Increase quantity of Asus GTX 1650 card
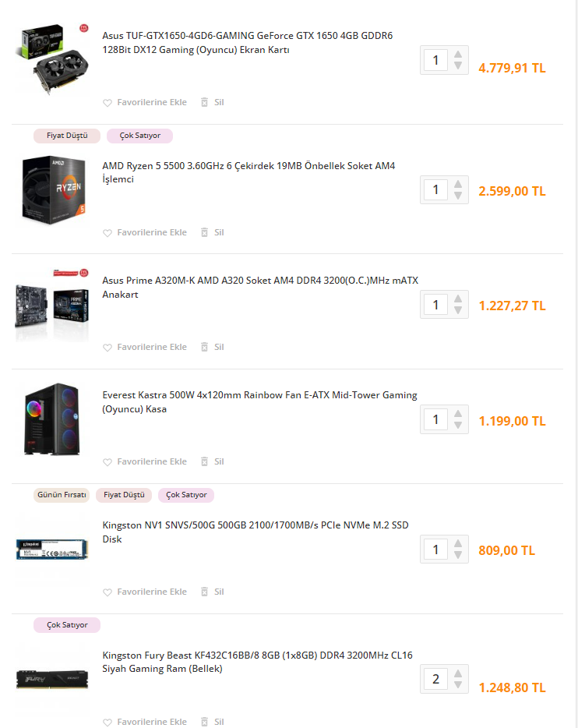The image size is (578, 728). pyautogui.click(x=458, y=55)
